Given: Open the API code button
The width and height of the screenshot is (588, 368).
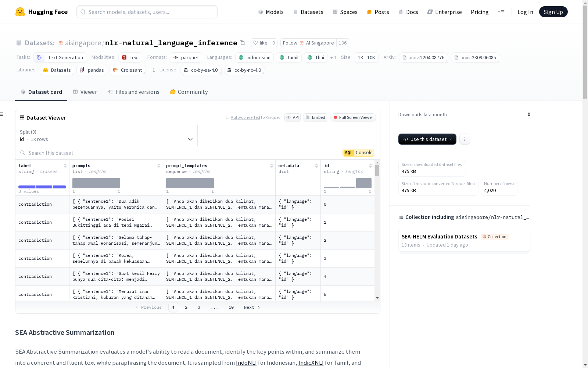Looking at the screenshot, I should [x=293, y=117].
